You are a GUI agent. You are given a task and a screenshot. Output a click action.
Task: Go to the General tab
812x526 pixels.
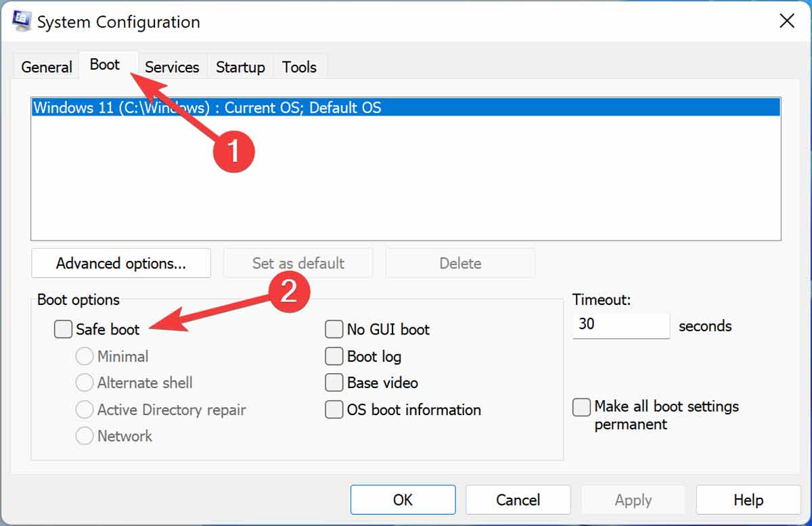[x=45, y=66]
